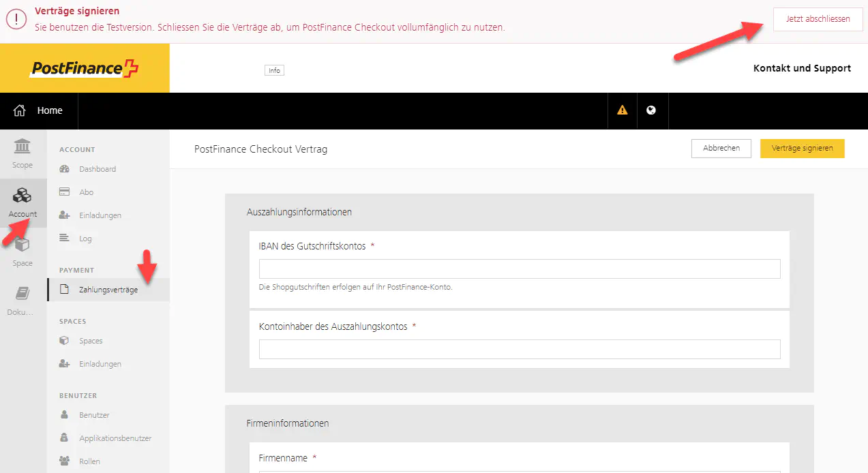Viewport: 868px width, 473px height.
Task: Click the Home icon in black navbar
Action: (20, 110)
